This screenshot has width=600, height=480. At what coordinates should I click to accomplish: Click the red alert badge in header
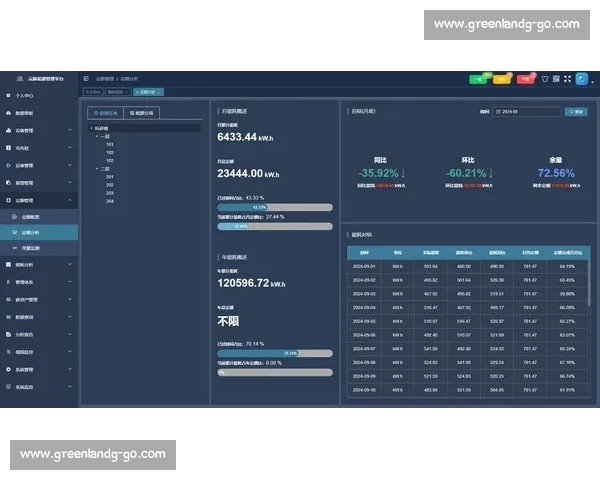pos(526,78)
